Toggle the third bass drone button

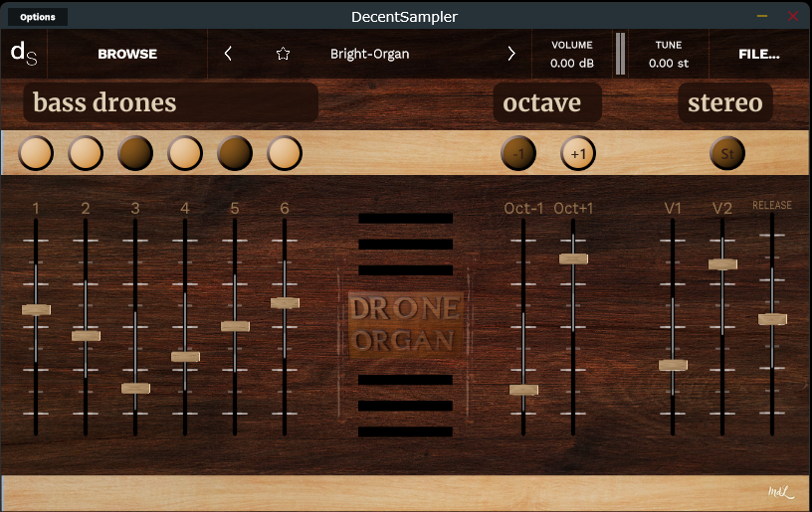click(135, 153)
